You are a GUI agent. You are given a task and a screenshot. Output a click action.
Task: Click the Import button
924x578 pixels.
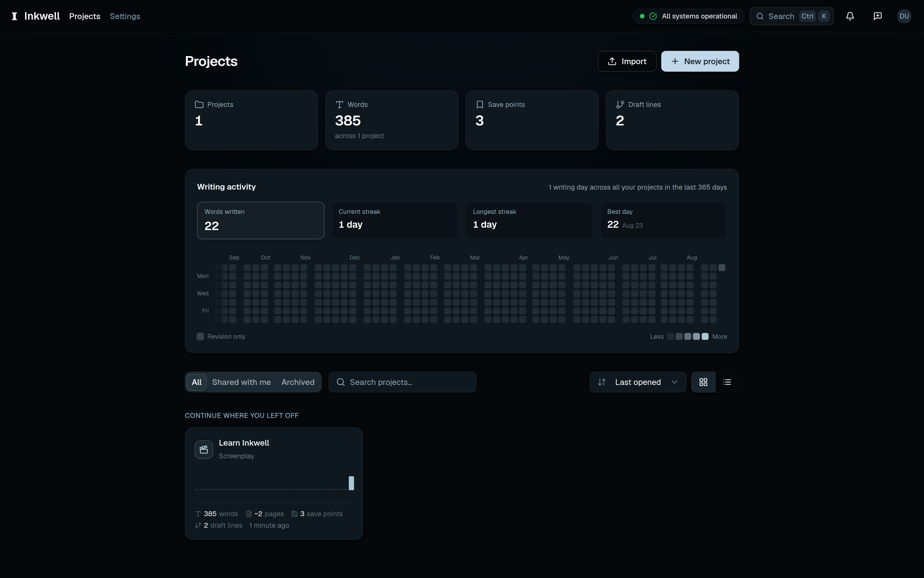[x=627, y=61]
